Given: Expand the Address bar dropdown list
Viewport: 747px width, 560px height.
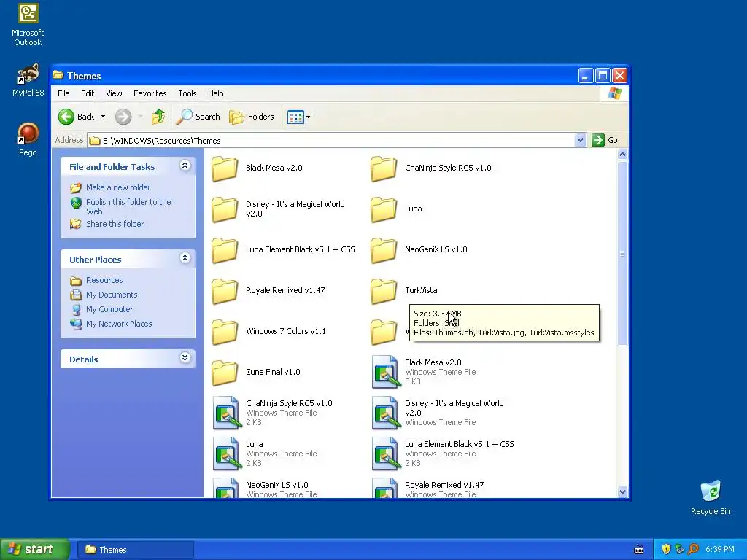Looking at the screenshot, I should click(x=580, y=140).
